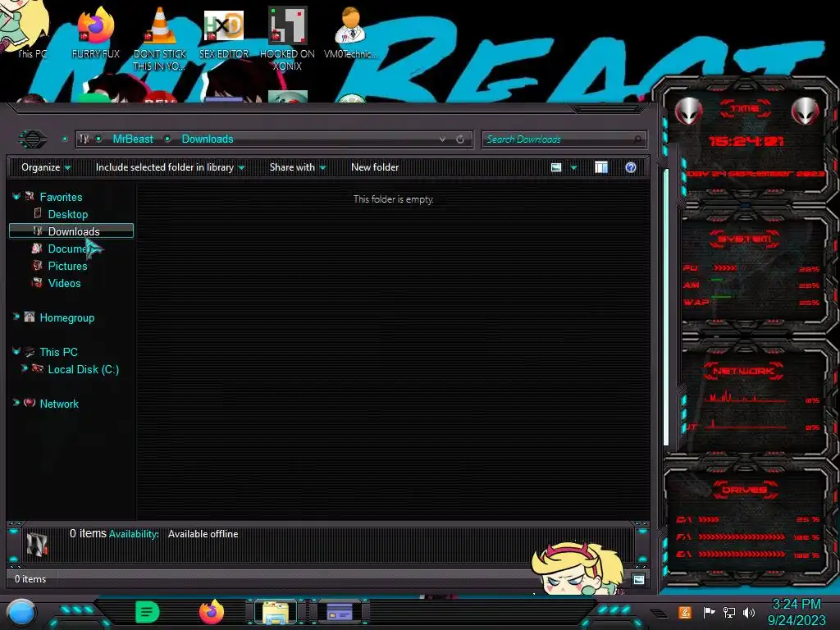Refresh the Downloads folder view
This screenshot has width=840, height=630.
point(460,139)
